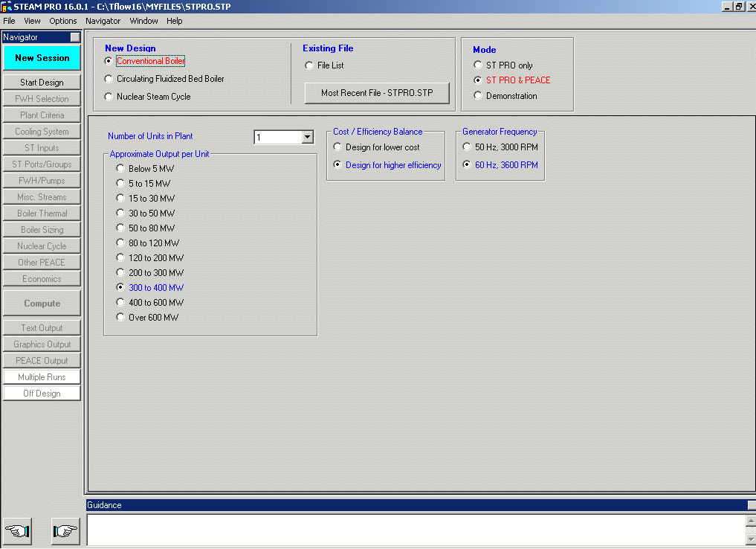Open the View menu

(x=32, y=21)
